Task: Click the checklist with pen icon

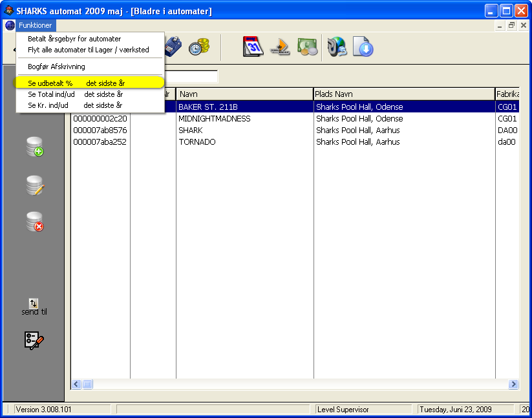Action: 34,340
